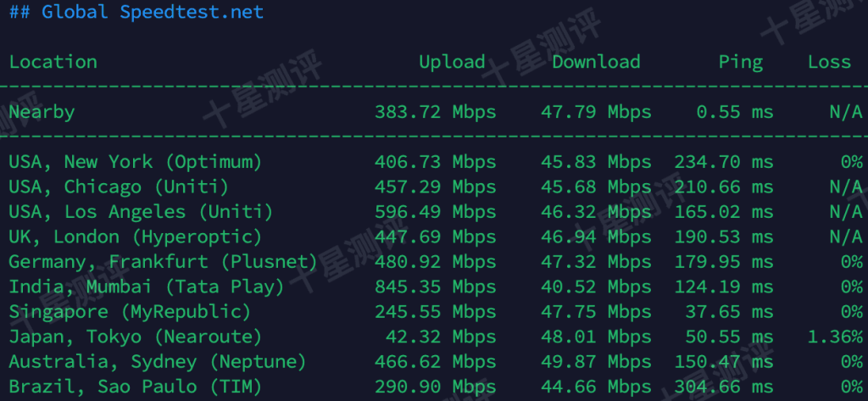Click the 1.36% loss value for Tokyo
Screen dimensions: 868x401
click(834, 337)
